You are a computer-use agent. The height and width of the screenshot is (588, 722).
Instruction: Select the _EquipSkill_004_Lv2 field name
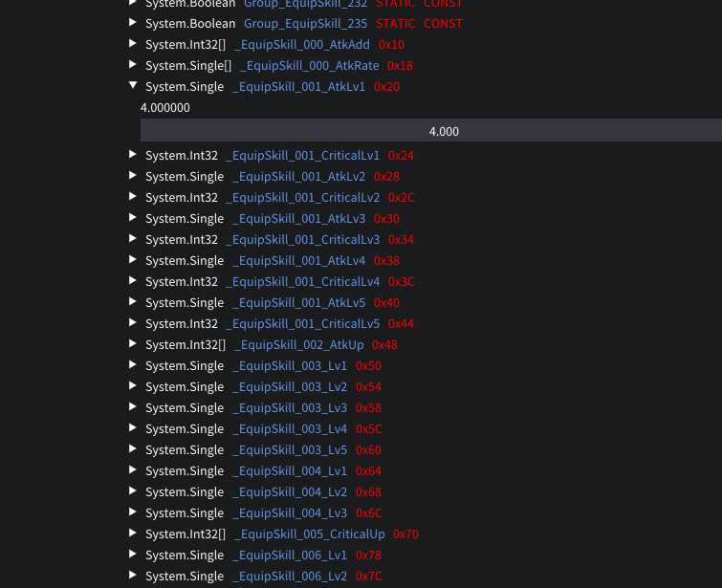pos(289,491)
